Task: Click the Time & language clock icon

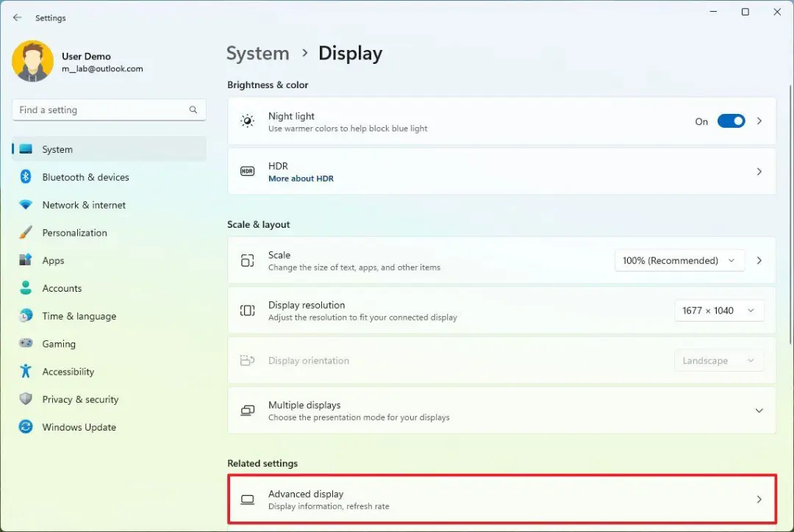Action: click(x=25, y=316)
